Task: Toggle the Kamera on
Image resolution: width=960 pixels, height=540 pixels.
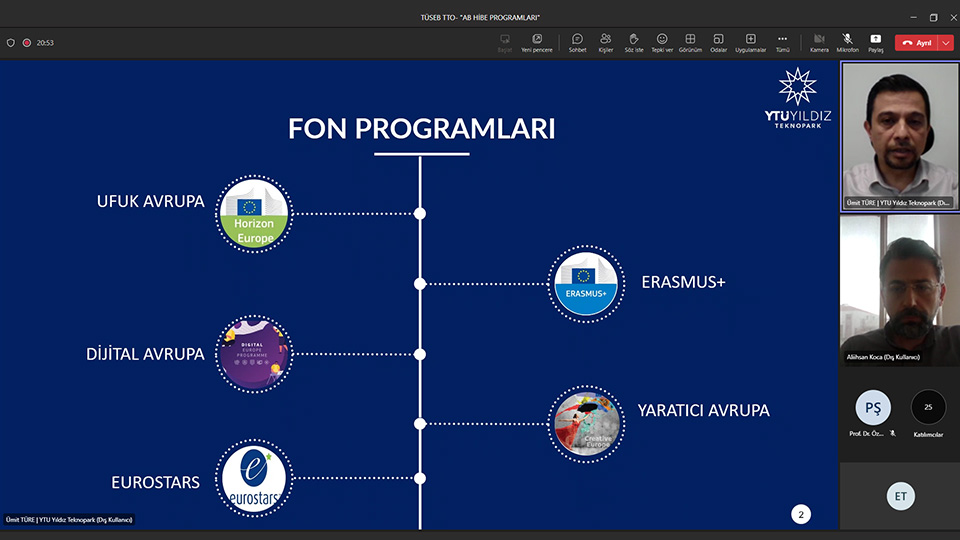Action: click(819, 42)
